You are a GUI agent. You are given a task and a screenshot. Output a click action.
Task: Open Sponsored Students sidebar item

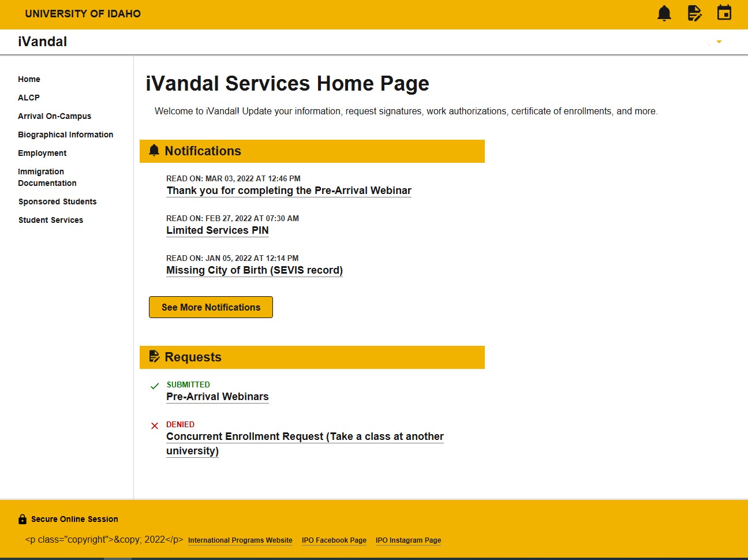click(x=58, y=201)
